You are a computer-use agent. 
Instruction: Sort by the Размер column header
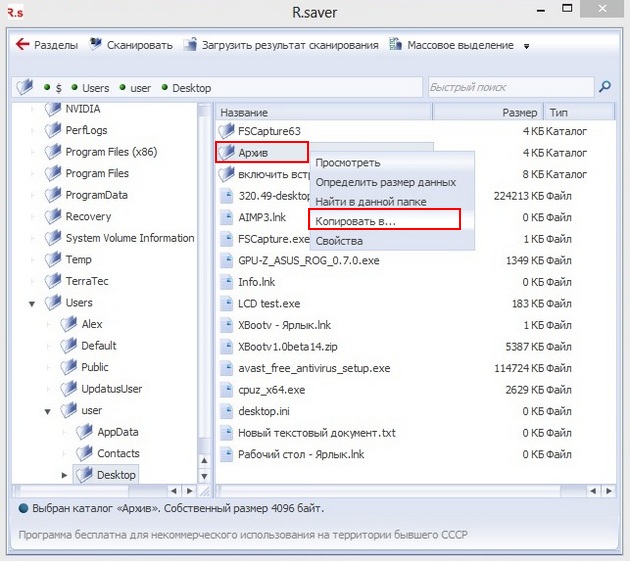pyautogui.click(x=487, y=113)
